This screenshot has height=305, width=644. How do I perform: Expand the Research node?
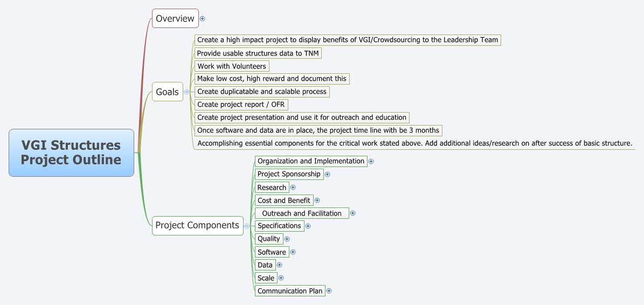tap(293, 188)
